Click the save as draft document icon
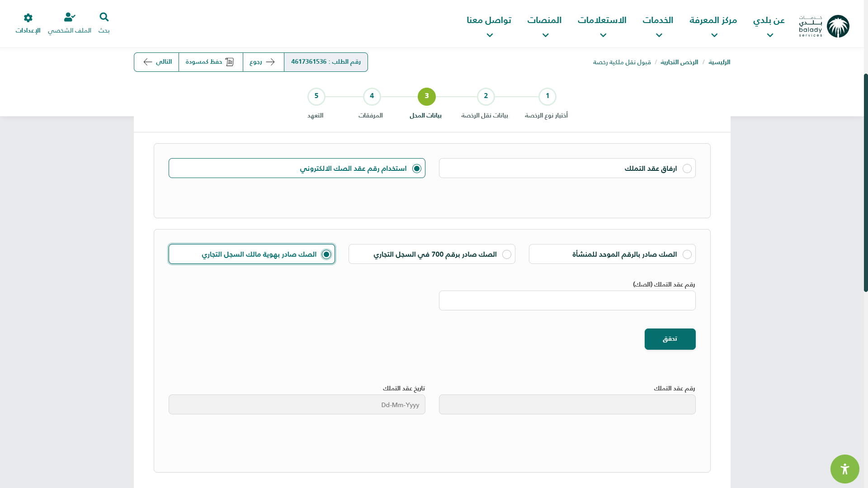The height and width of the screenshot is (488, 868). pyautogui.click(x=230, y=62)
